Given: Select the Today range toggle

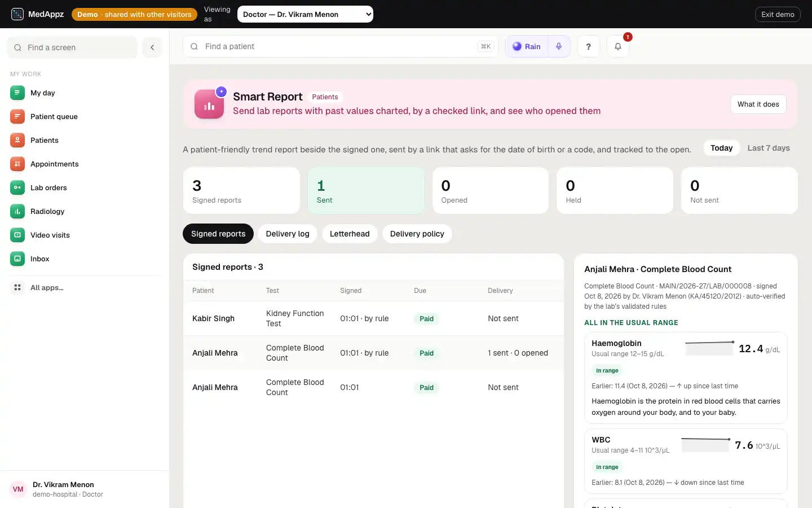Looking at the screenshot, I should click(x=722, y=148).
